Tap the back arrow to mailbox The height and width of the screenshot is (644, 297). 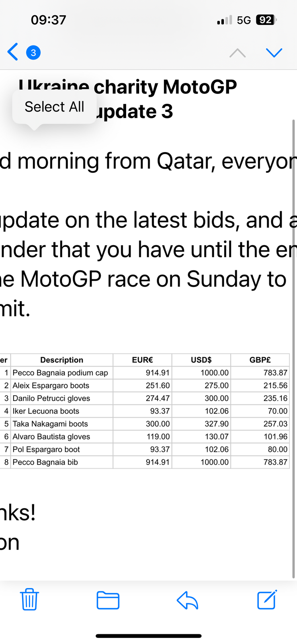[x=13, y=52]
